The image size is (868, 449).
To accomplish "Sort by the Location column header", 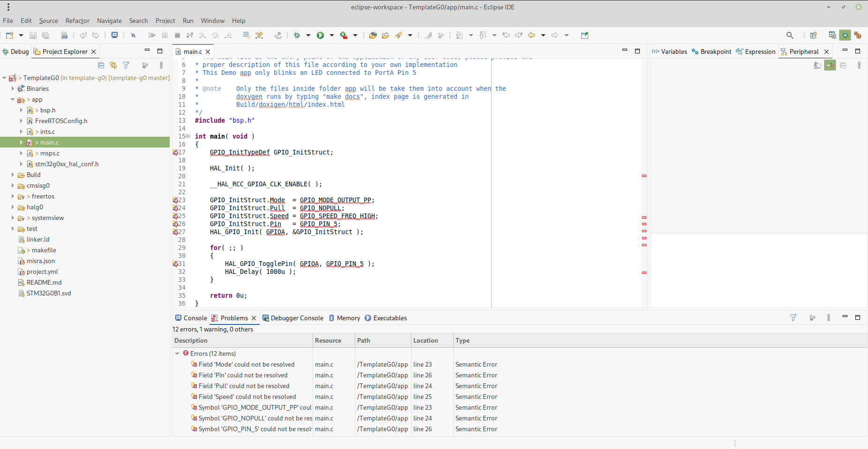I will tap(426, 341).
